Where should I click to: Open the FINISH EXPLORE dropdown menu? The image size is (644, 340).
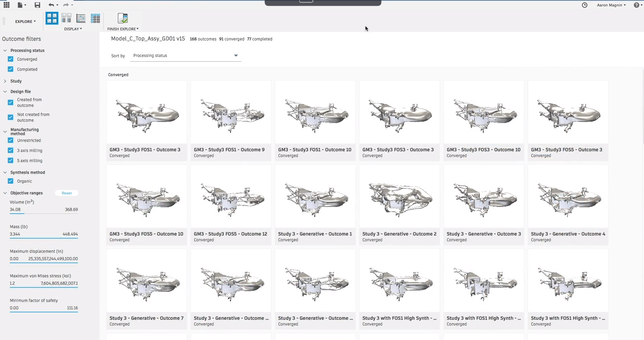click(123, 29)
